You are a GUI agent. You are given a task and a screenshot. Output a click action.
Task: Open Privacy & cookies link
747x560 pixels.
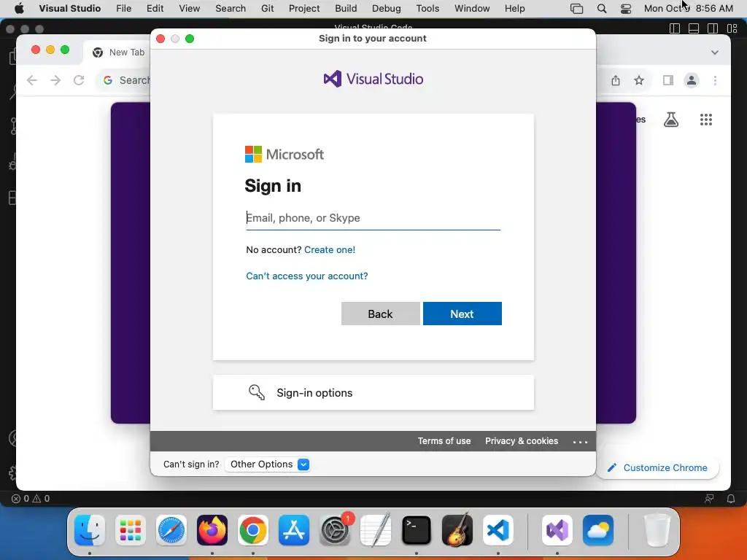[x=521, y=441]
